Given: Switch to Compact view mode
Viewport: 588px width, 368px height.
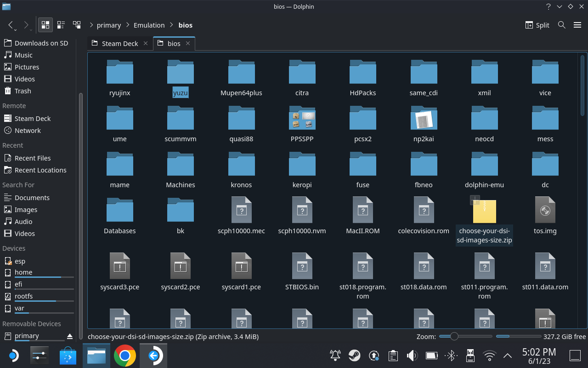Looking at the screenshot, I should coord(61,25).
